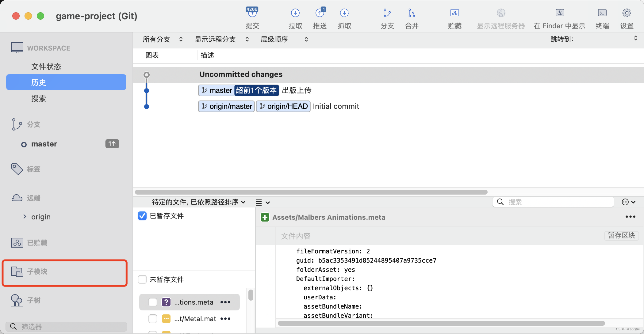Image resolution: width=644 pixels, height=334 pixels.
Task: Select 文件状态 in the workspace sidebar
Action: click(x=46, y=66)
